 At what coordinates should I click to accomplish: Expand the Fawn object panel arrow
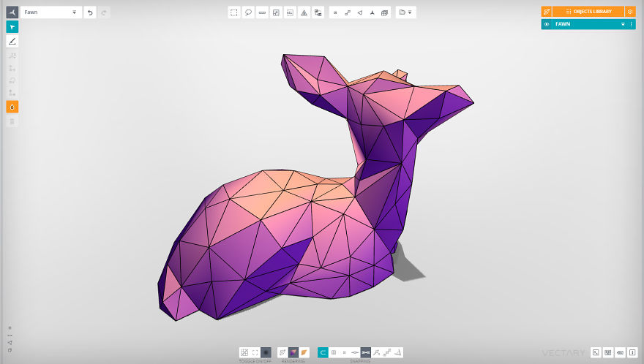pos(623,24)
